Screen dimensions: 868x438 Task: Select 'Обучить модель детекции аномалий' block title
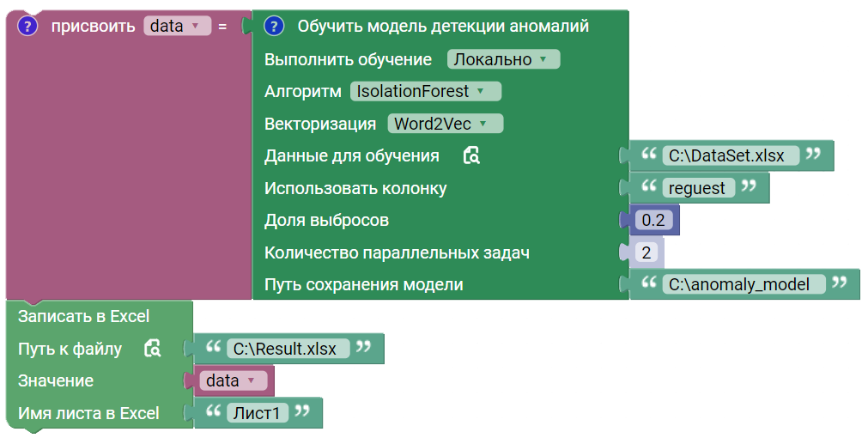click(443, 26)
